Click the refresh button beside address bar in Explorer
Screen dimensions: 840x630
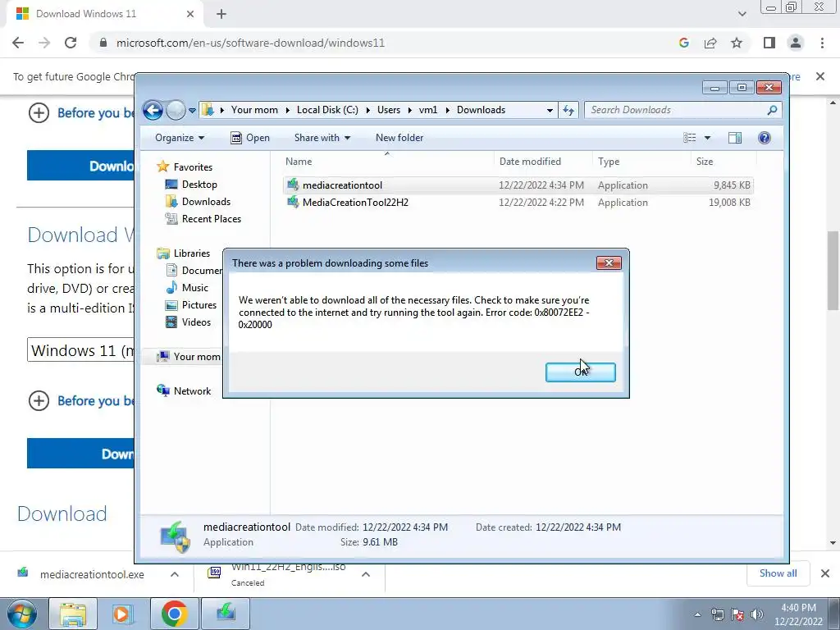click(x=568, y=111)
